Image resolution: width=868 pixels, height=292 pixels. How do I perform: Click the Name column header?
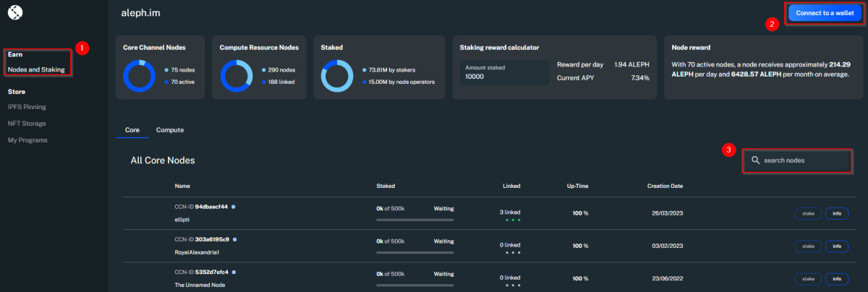183,186
